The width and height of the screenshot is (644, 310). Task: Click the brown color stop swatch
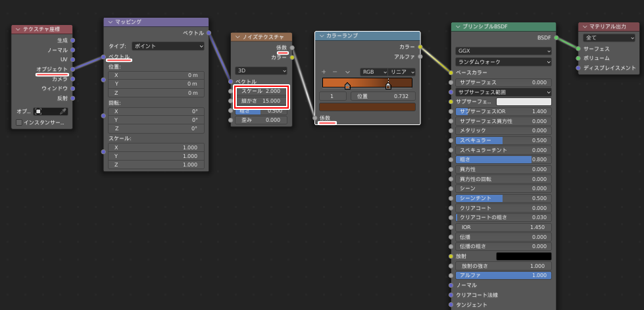[x=367, y=107]
